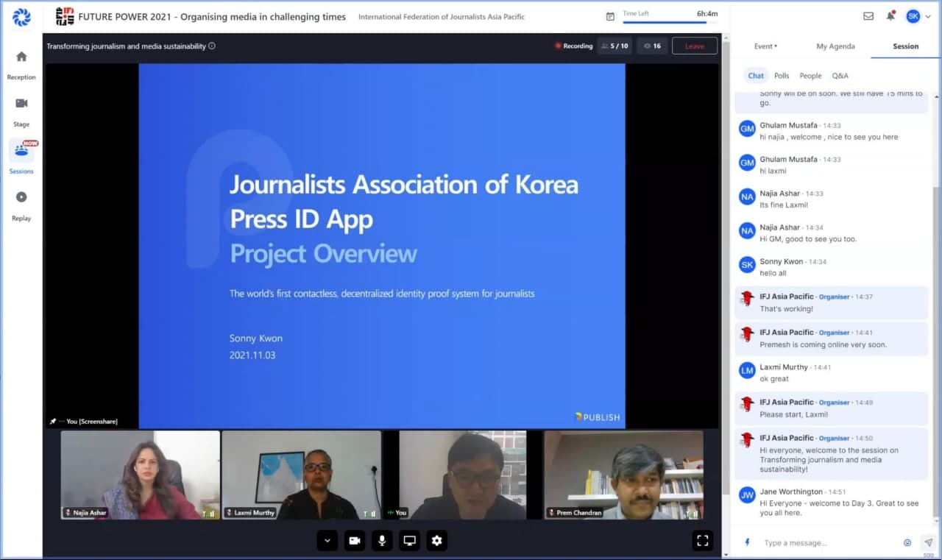Open emoji picker in chat box

[907, 543]
